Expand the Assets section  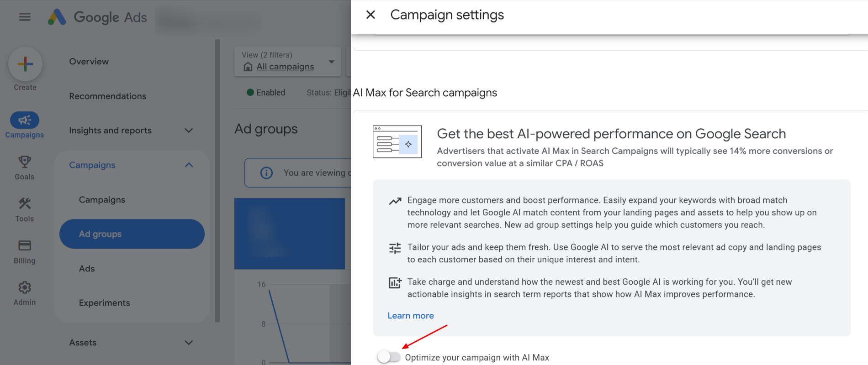click(x=188, y=343)
